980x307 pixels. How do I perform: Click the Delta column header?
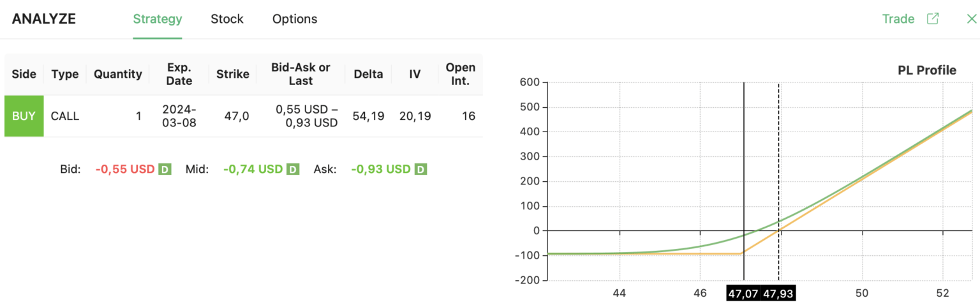(368, 74)
